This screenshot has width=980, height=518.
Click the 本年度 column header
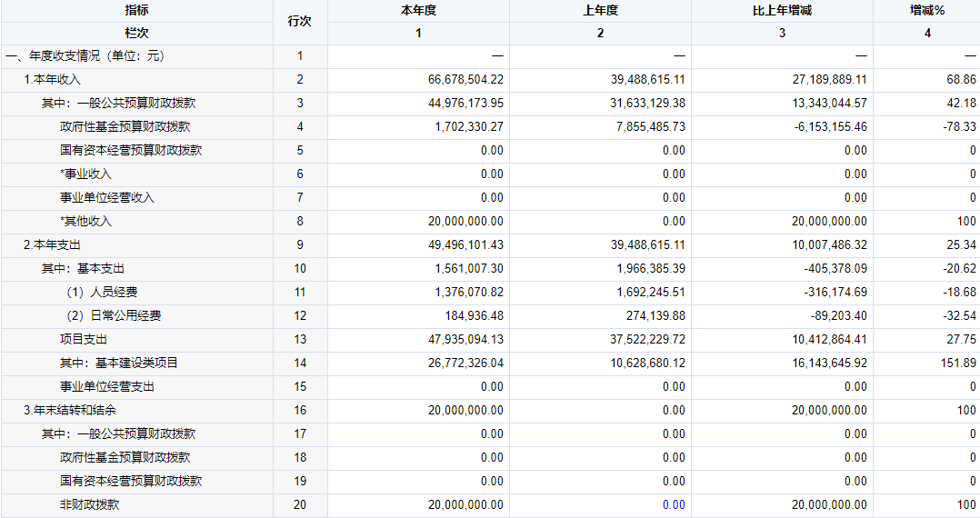pos(418,11)
